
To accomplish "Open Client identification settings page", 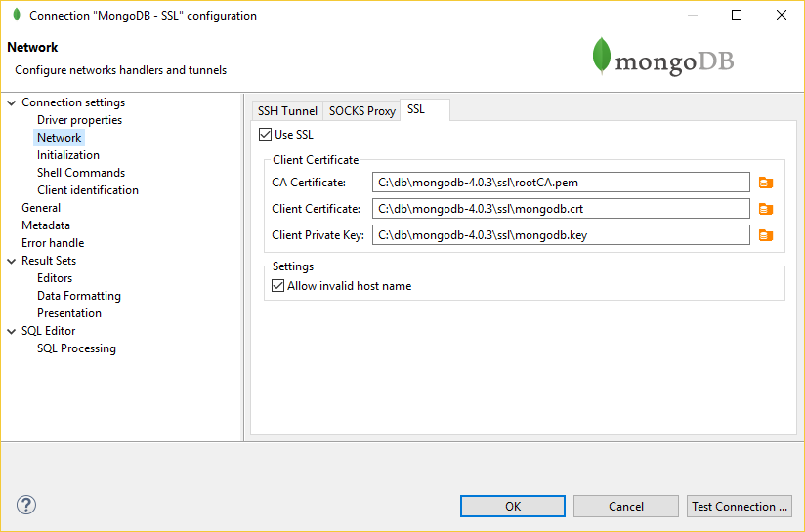I will (x=88, y=190).
